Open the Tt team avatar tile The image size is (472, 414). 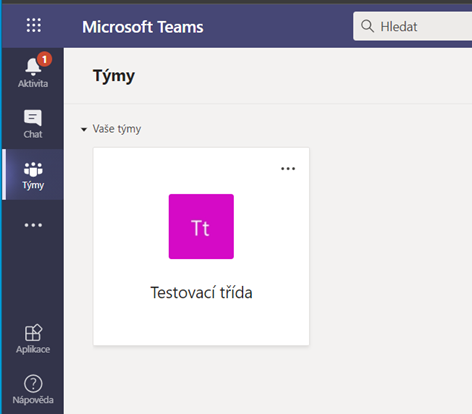201,226
